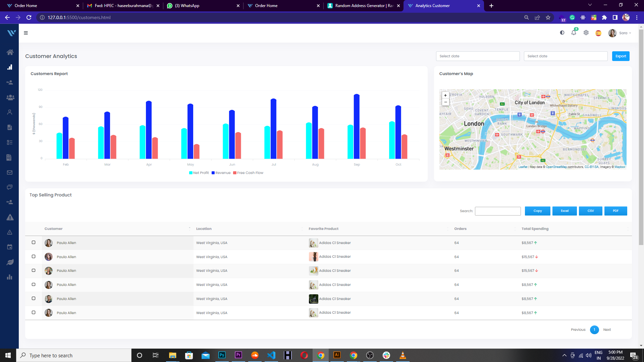This screenshot has height=362, width=644.
Task: Open the envelope mail sidebar icon
Action: pos(10,173)
